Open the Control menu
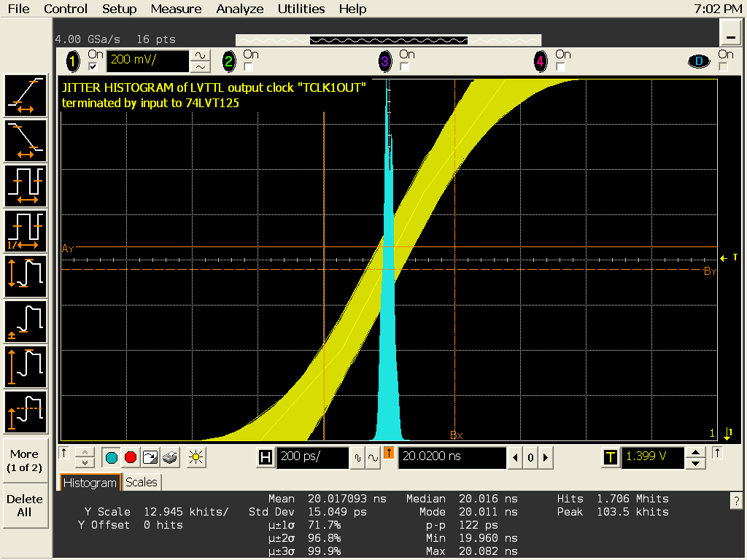 [x=65, y=9]
